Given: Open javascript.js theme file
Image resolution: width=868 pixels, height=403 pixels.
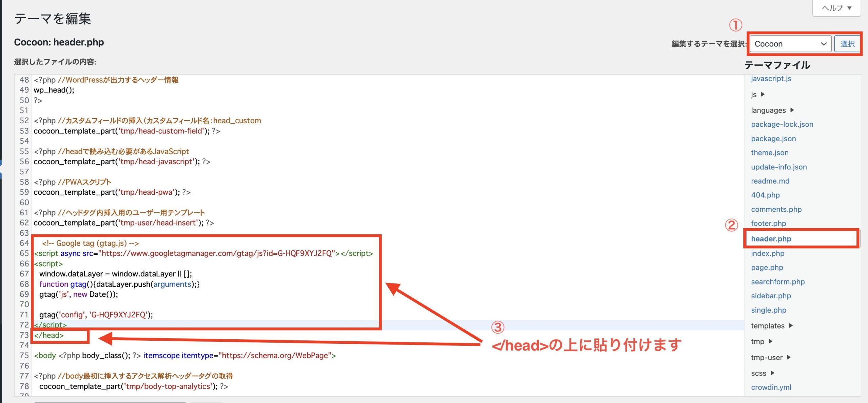Looking at the screenshot, I should pyautogui.click(x=771, y=79).
